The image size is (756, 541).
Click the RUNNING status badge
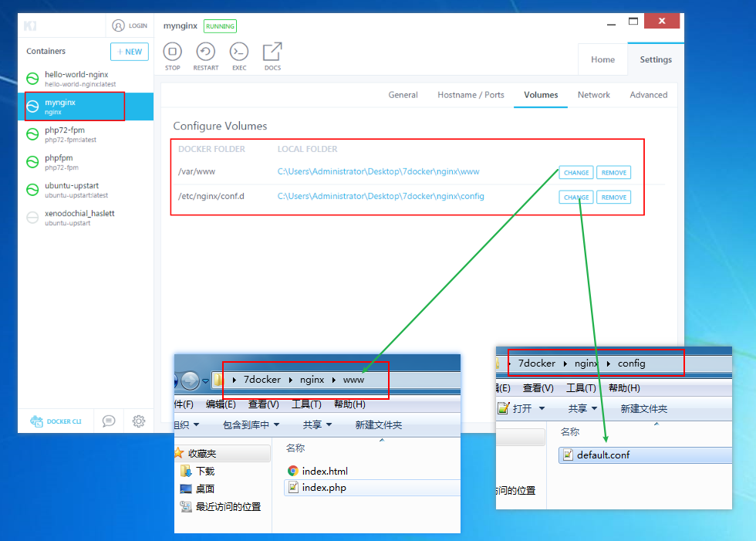(220, 25)
